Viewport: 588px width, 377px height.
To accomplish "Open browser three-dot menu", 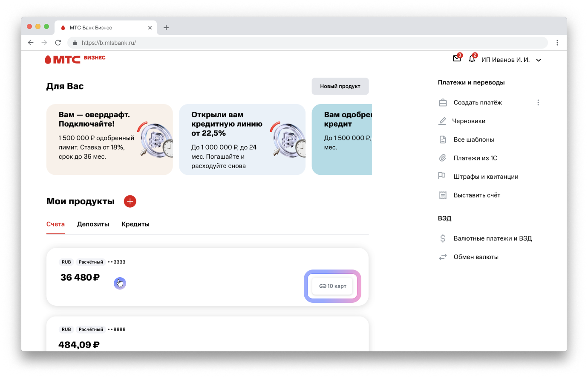I will [557, 43].
